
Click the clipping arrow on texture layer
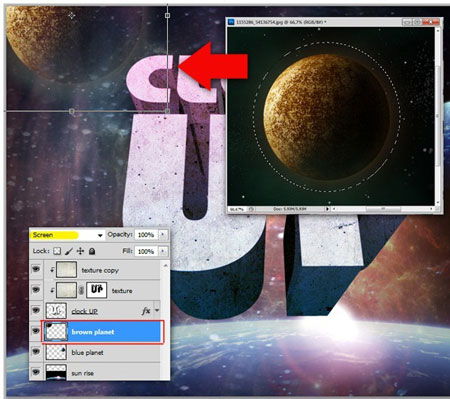[52, 290]
